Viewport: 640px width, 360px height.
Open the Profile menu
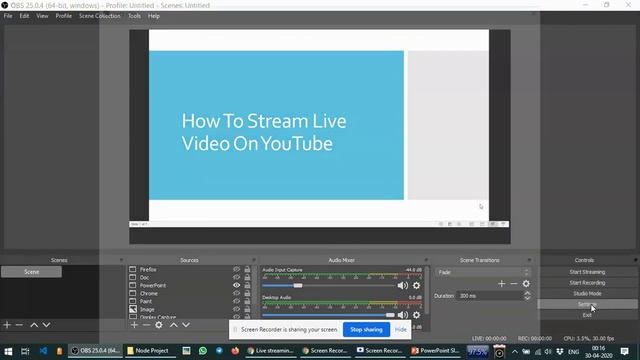click(x=64, y=16)
